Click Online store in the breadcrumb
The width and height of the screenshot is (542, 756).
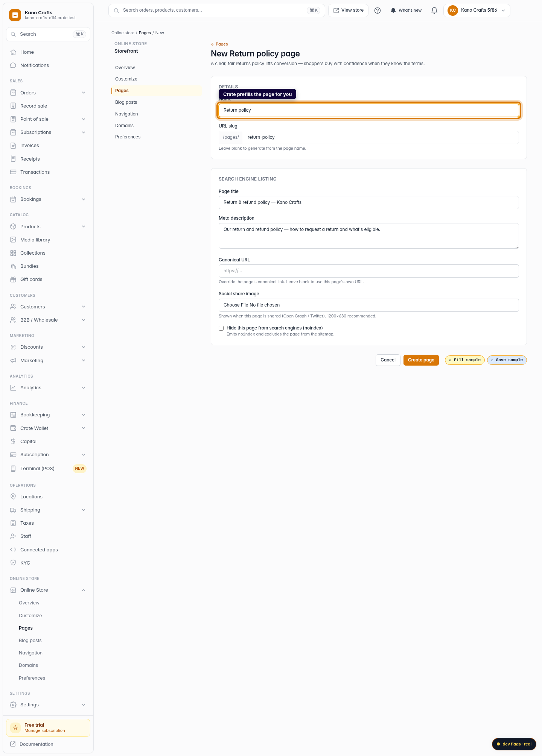coord(123,33)
